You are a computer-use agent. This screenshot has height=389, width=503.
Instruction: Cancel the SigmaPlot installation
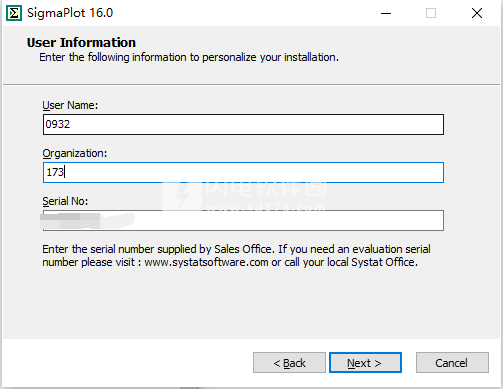452,363
